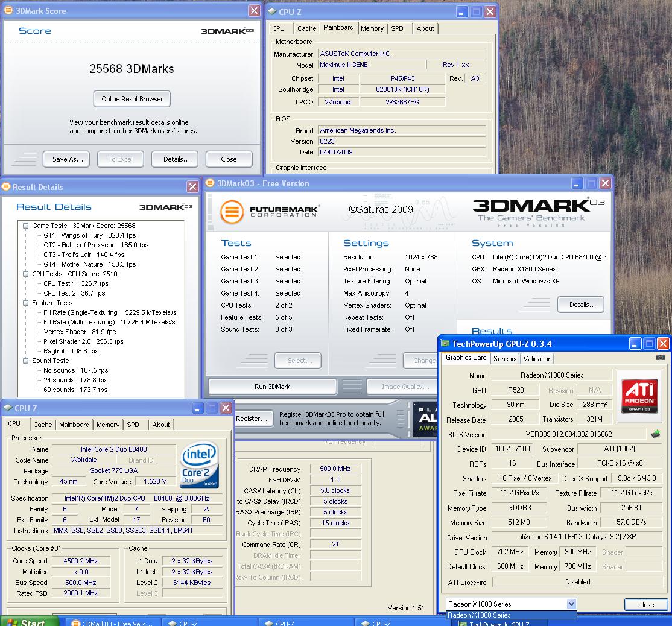
Task: Select Pixel Shader 2.0 result row
Action: (x=84, y=341)
